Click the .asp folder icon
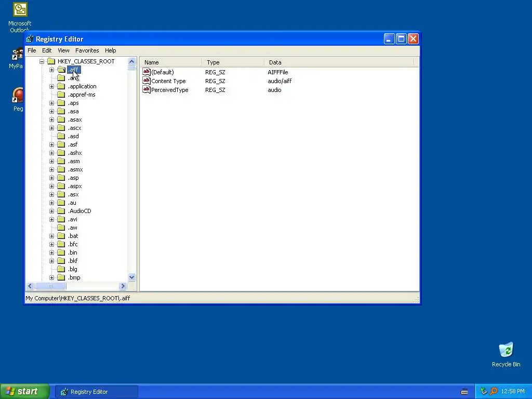This screenshot has width=532, height=399. [x=61, y=178]
